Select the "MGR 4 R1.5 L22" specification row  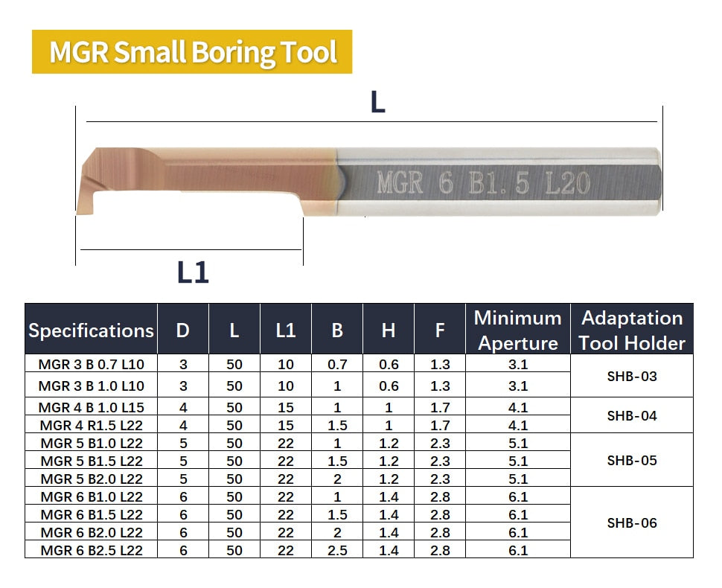pos(91,425)
